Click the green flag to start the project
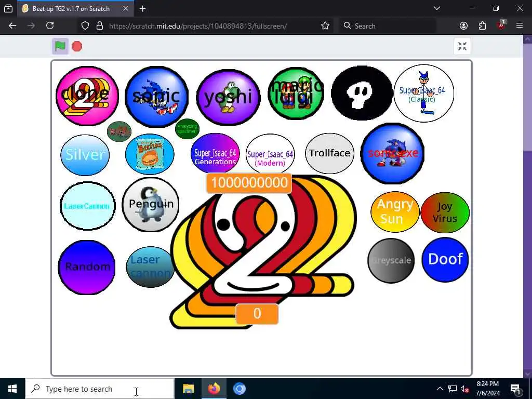The width and height of the screenshot is (532, 399). click(x=60, y=46)
